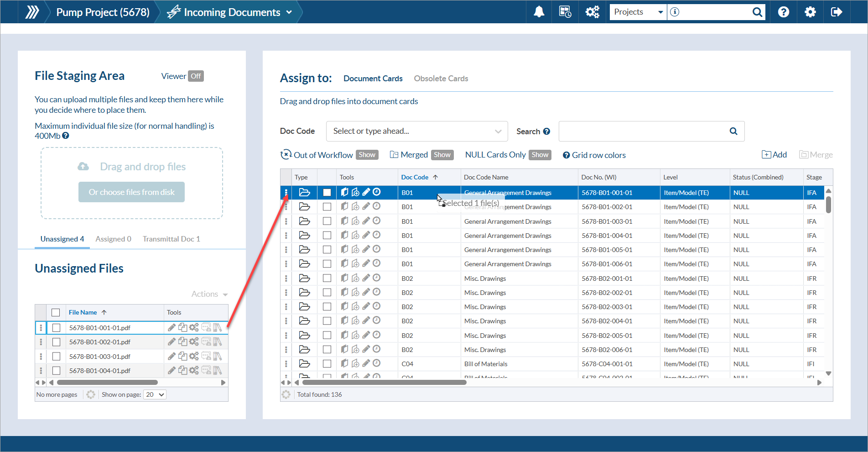Click Or choose files from disk button
The image size is (868, 452).
[x=131, y=192]
